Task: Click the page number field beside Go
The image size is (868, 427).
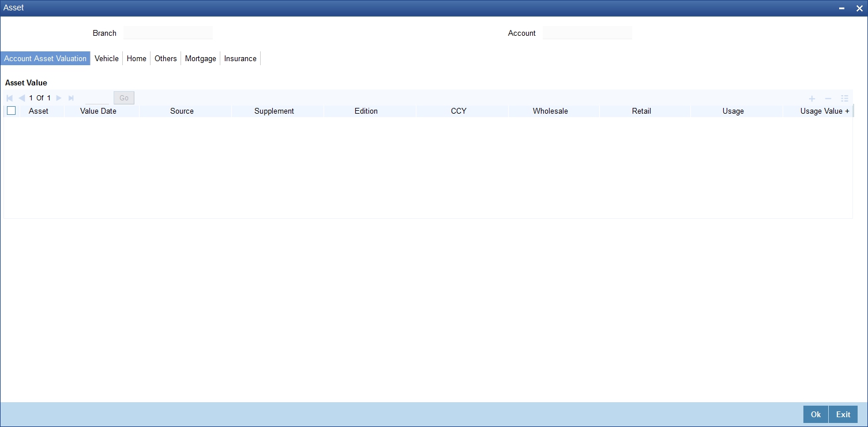Action: pos(97,98)
